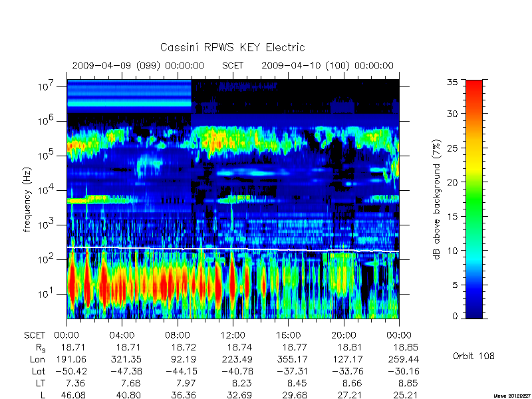Click the 12:00 SCET time tick label
This screenshot has height=399, width=532.
click(233, 336)
